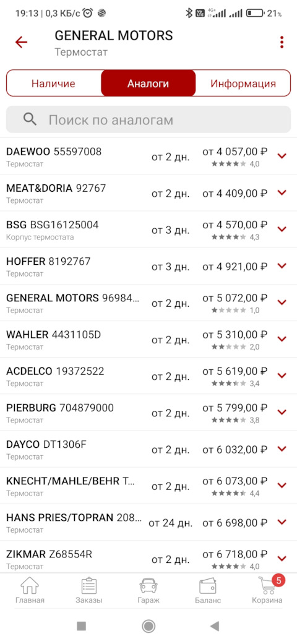Focus the Поиск по аналогам search field
Image resolution: width=297 pixels, height=644 pixels.
(148, 119)
